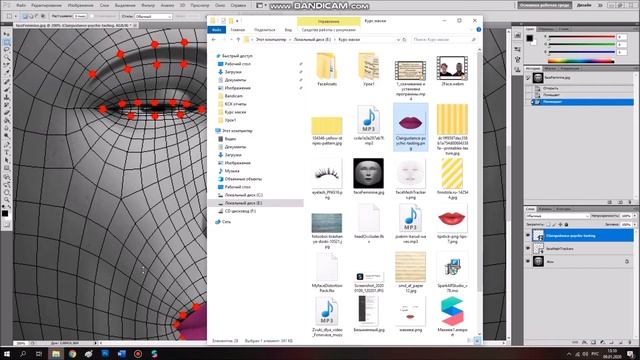The height and width of the screenshot is (360, 640).
Task: Open the Стиль dropdown in options bar
Action: 153,16
